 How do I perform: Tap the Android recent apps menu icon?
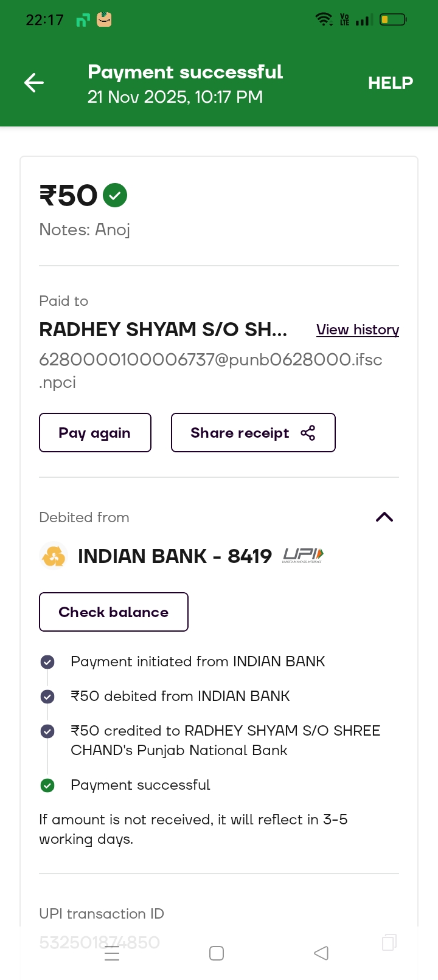click(x=112, y=953)
